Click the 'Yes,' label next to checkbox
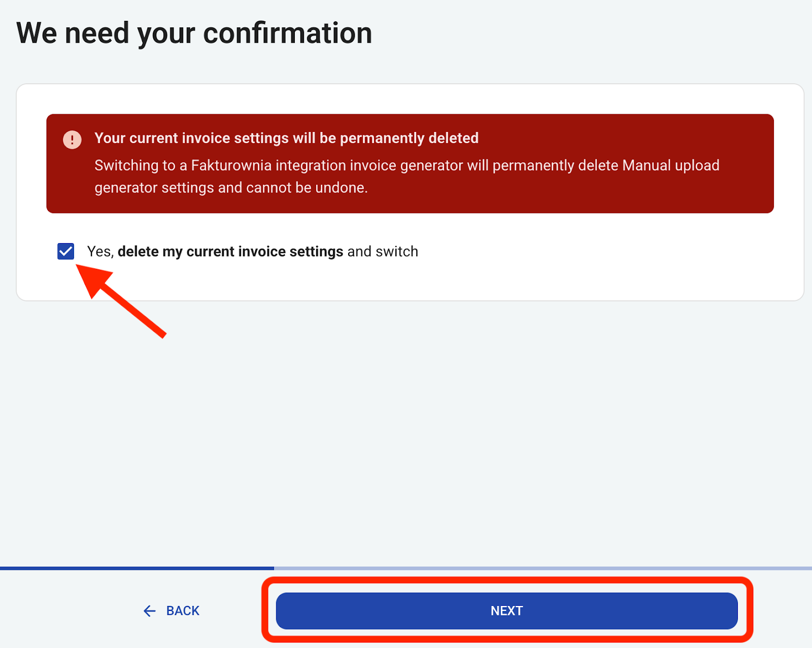 click(x=100, y=252)
